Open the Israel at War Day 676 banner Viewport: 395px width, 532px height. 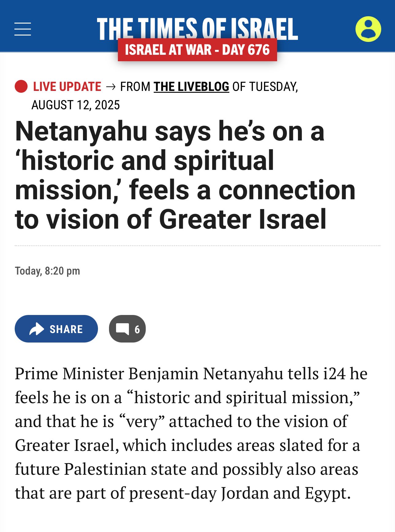197,50
